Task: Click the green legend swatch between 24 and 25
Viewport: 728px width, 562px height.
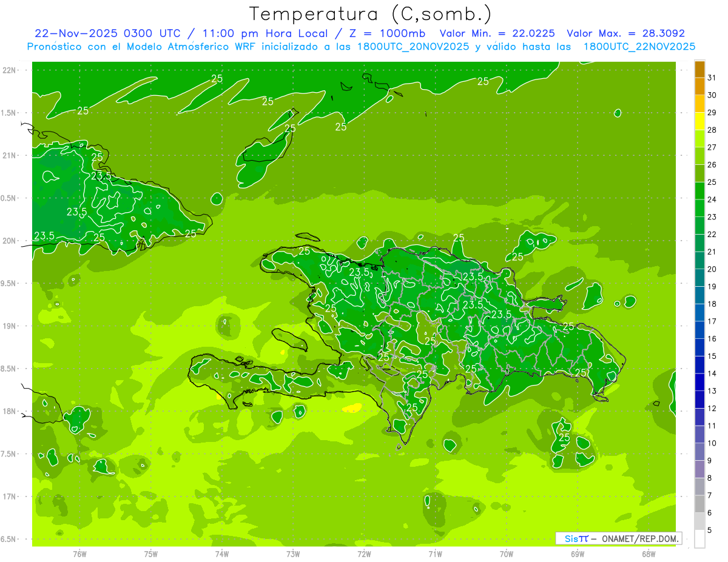Action: 699,191
